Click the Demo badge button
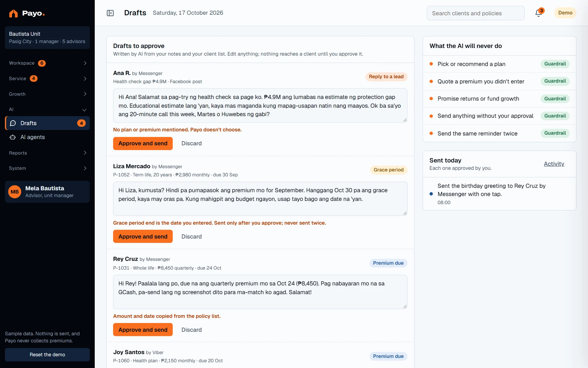This screenshot has height=368, width=588. (x=565, y=13)
